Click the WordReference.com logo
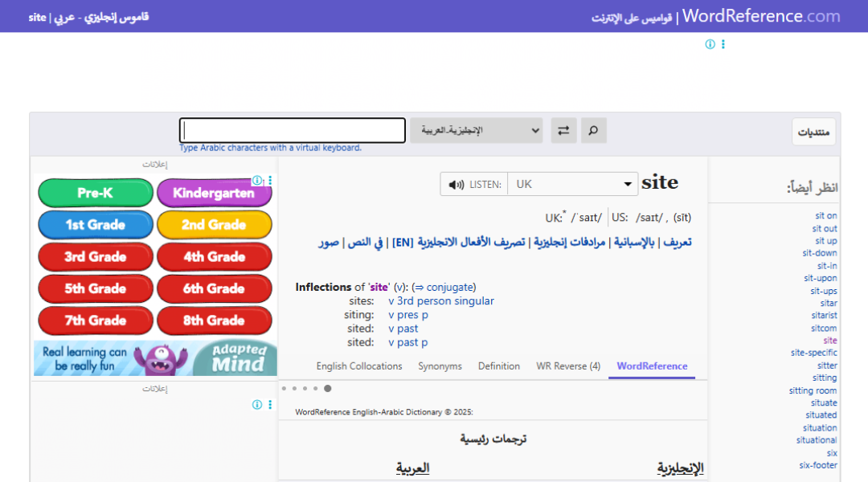This screenshot has height=482, width=868. [x=760, y=16]
